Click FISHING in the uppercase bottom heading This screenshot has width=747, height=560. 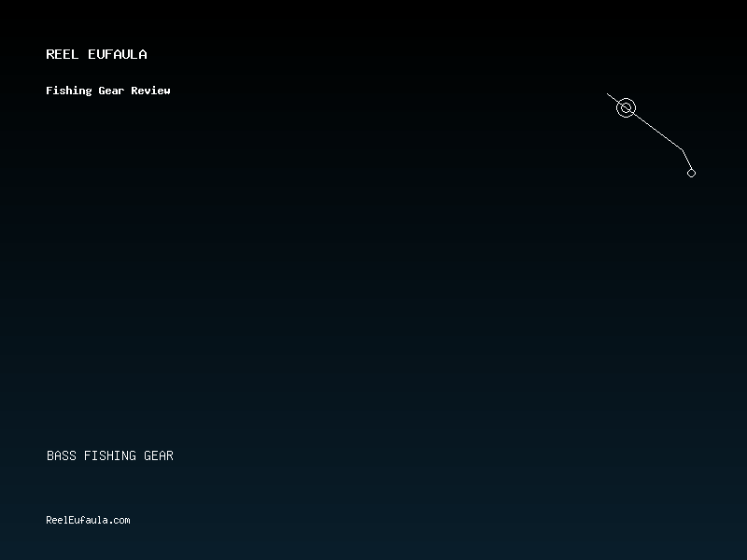point(110,456)
